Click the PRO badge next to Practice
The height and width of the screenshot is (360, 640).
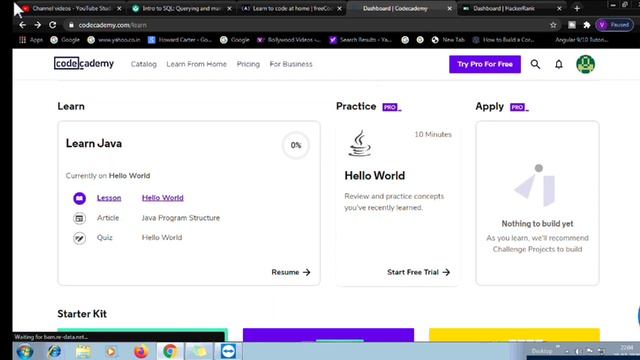click(x=391, y=107)
